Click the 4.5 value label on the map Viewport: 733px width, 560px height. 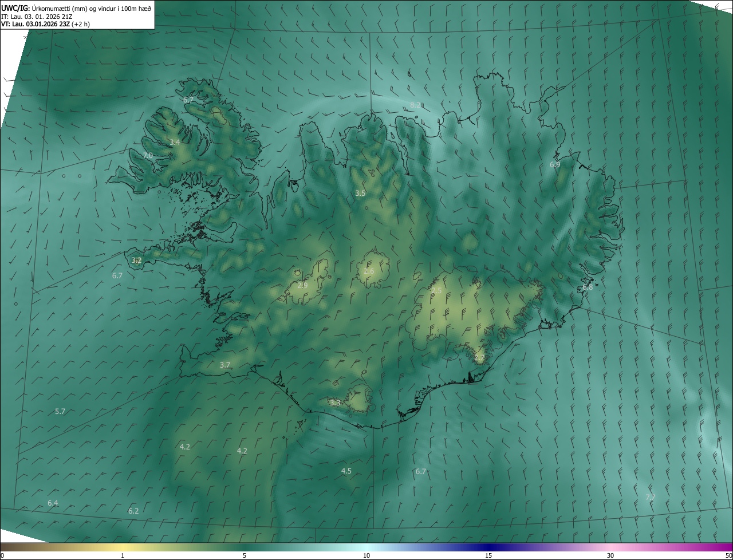(346, 471)
